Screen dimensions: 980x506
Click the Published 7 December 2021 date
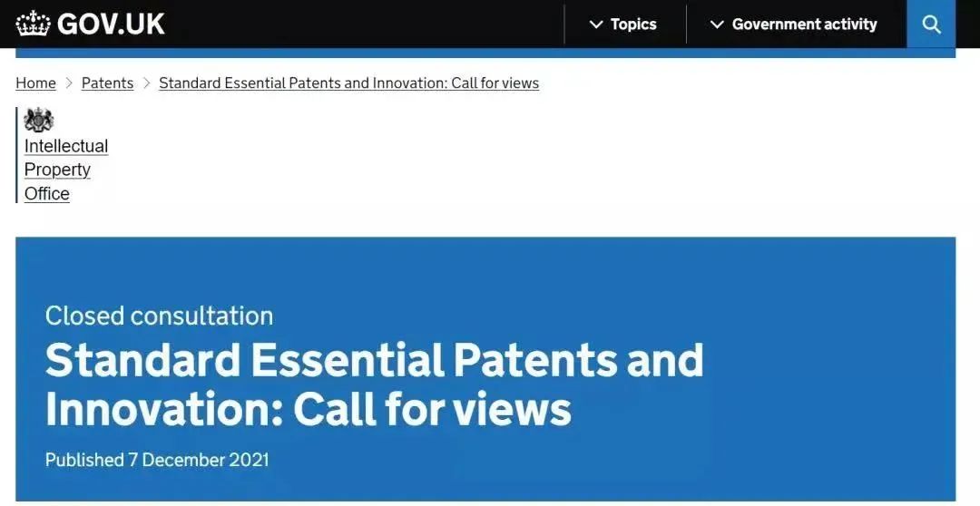point(157,460)
